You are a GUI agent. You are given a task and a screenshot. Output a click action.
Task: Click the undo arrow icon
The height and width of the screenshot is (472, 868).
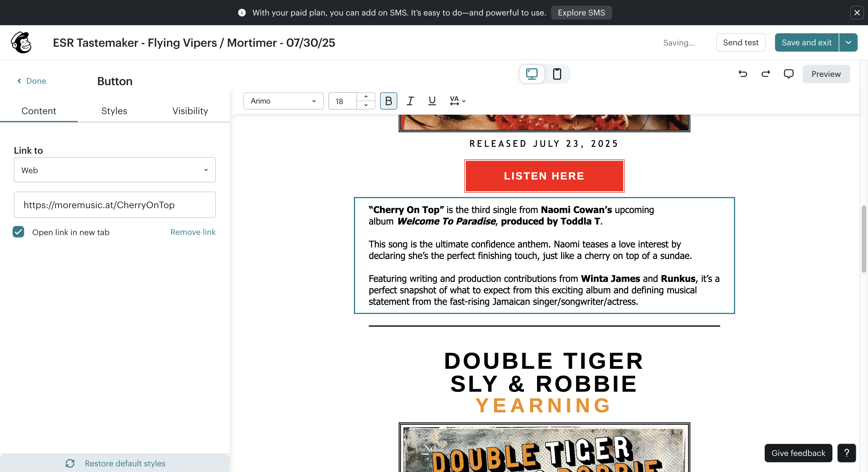[743, 74]
